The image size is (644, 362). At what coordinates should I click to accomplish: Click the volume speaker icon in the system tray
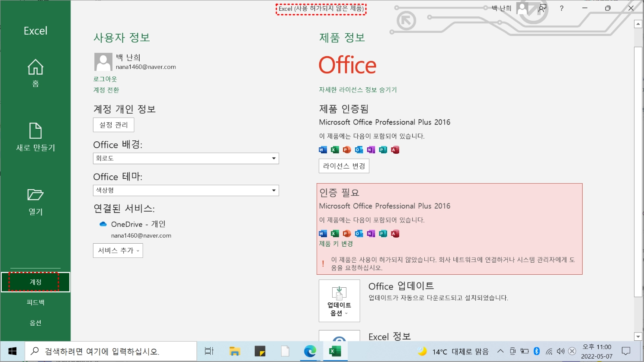[561, 351]
